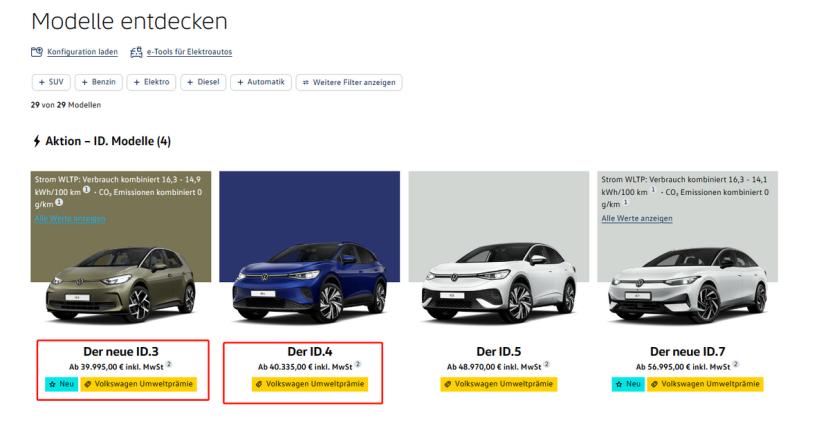
Task: Enable the Elektro filter chip
Action: tap(151, 82)
